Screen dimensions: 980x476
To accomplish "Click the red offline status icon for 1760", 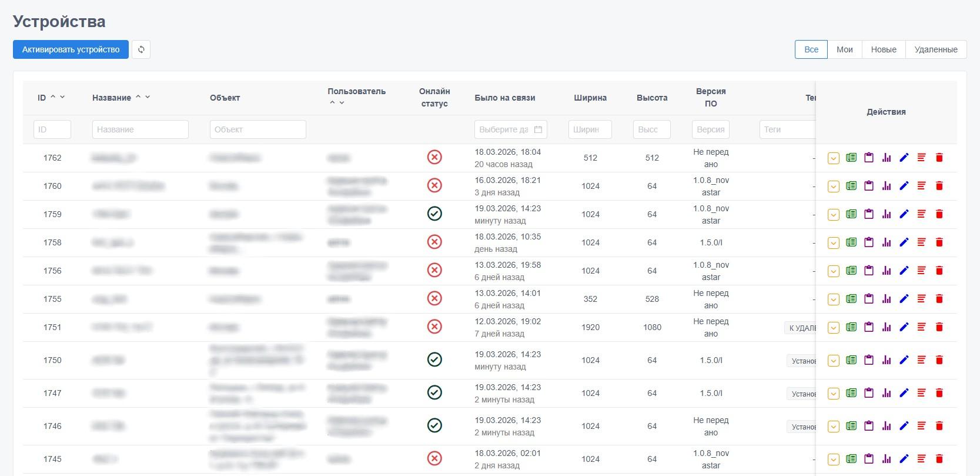I will [434, 186].
